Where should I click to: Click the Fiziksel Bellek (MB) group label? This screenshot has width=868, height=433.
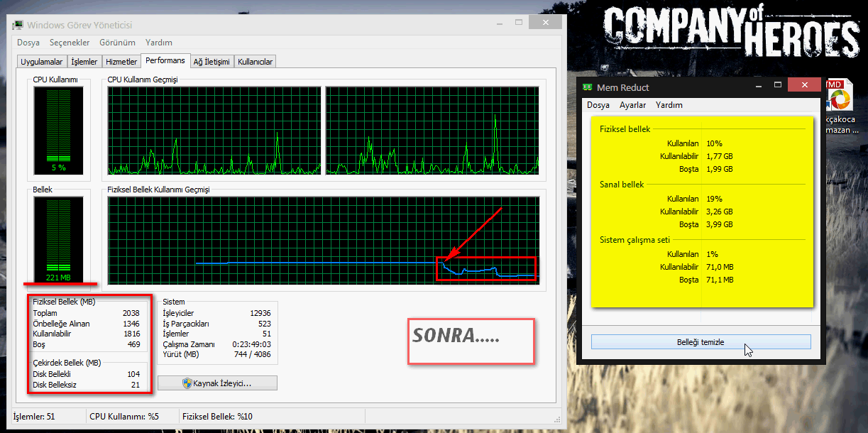tap(64, 302)
